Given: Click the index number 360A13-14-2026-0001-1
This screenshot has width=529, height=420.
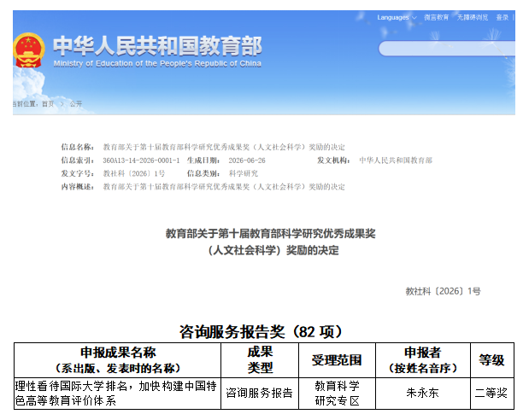Looking at the screenshot, I should pos(141,160).
